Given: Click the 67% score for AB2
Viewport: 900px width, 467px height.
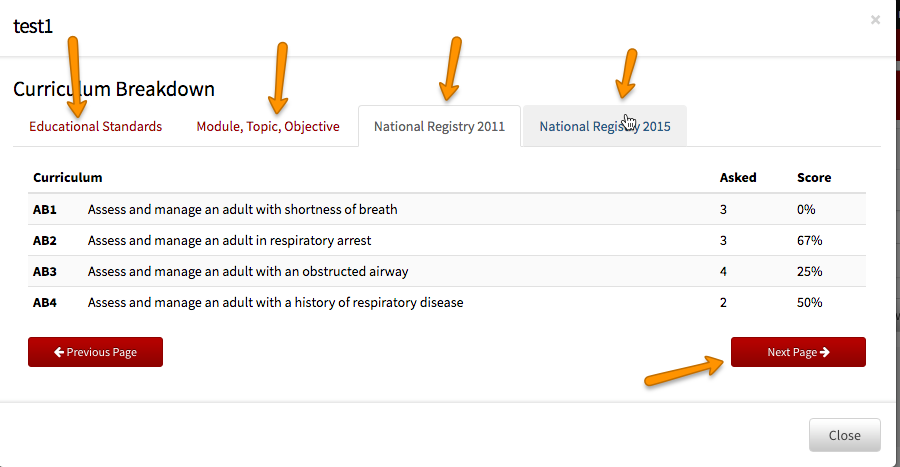Looking at the screenshot, I should 809,240.
